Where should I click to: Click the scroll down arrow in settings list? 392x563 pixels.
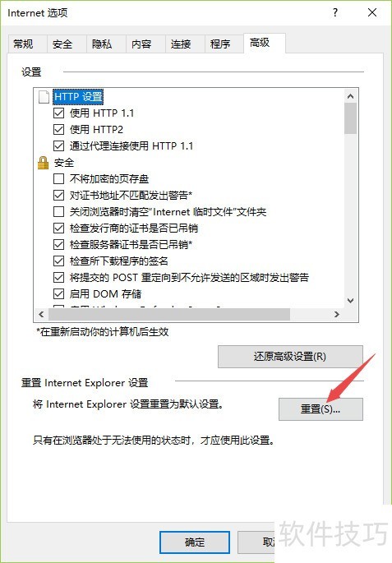[351, 301]
